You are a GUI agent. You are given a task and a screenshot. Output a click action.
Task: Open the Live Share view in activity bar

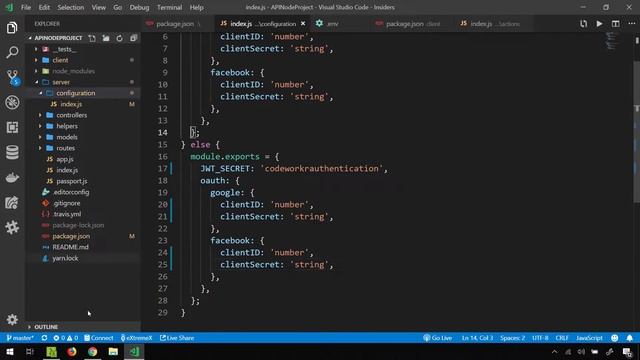coord(12,202)
